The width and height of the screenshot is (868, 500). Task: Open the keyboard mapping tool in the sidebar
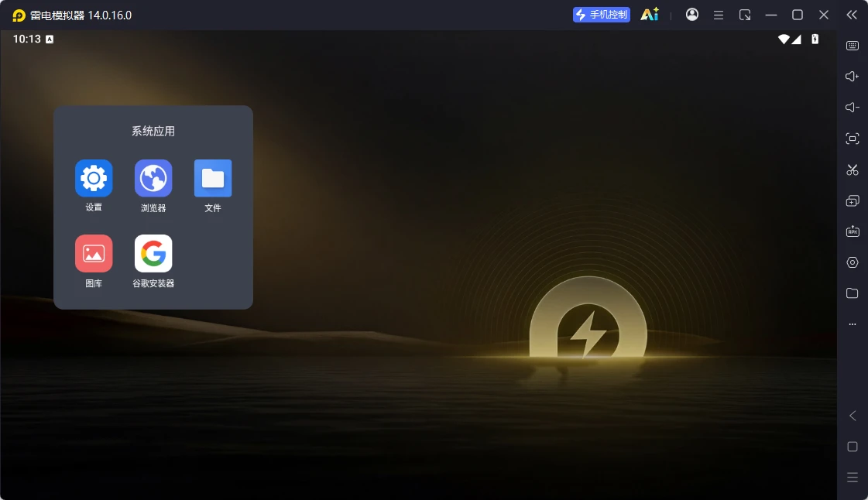[853, 46]
